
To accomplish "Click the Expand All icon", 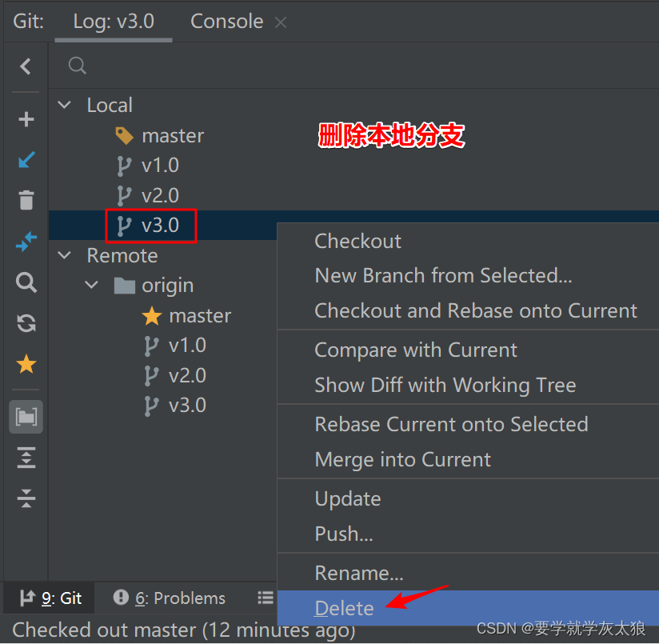I will pos(26,458).
